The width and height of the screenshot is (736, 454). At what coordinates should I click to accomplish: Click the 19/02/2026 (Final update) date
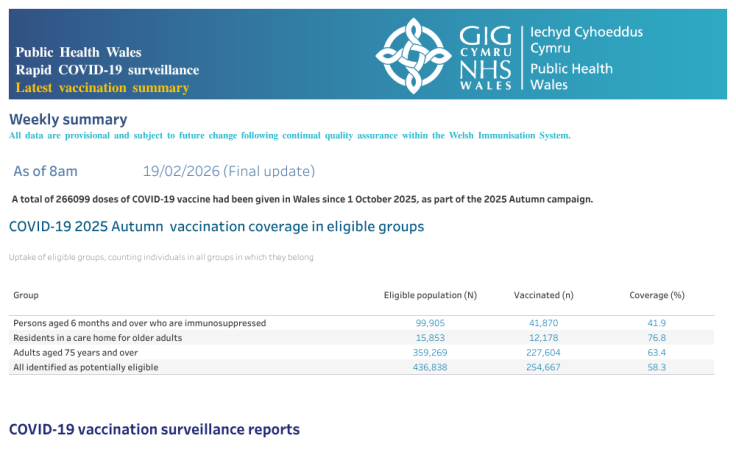229,171
